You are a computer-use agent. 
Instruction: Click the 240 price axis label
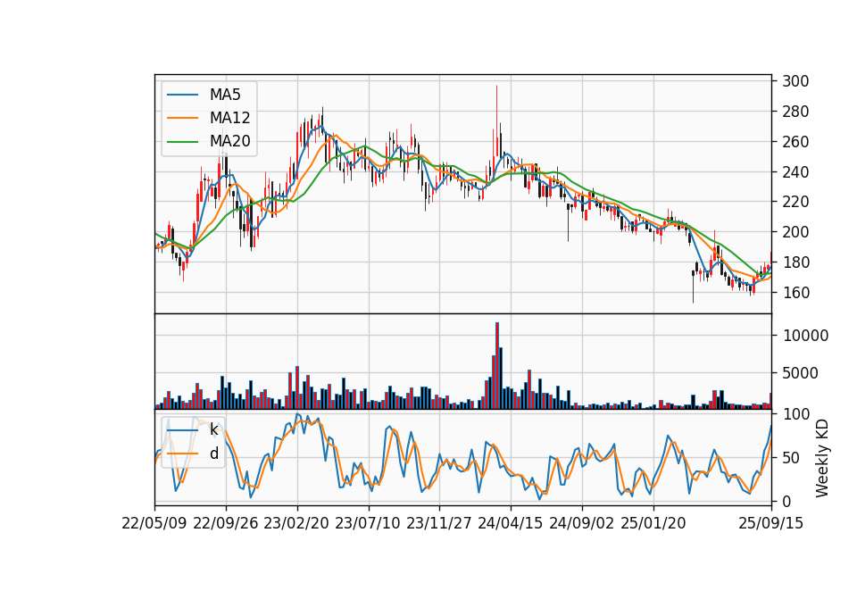pyautogui.click(x=795, y=172)
